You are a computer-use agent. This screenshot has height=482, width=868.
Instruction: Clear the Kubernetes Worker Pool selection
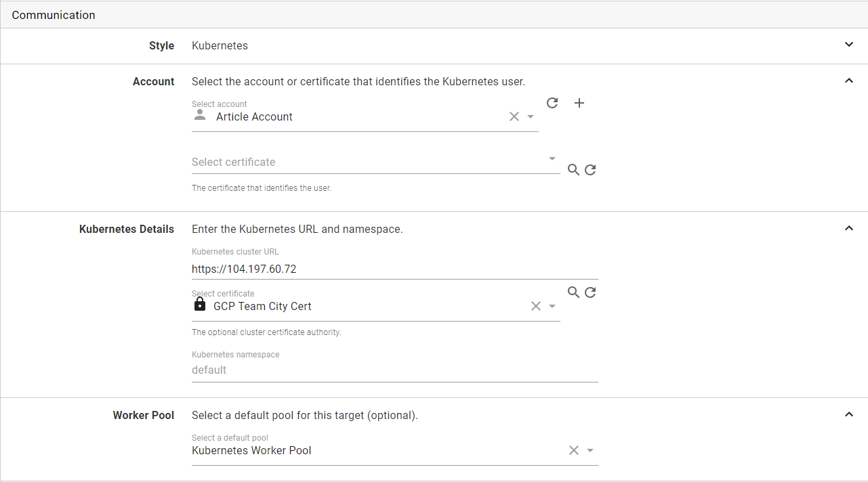(x=574, y=450)
